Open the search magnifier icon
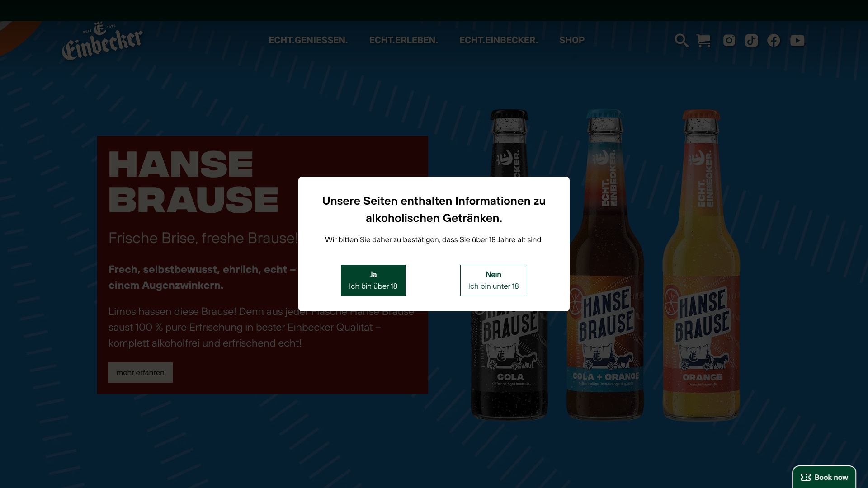 (x=681, y=41)
